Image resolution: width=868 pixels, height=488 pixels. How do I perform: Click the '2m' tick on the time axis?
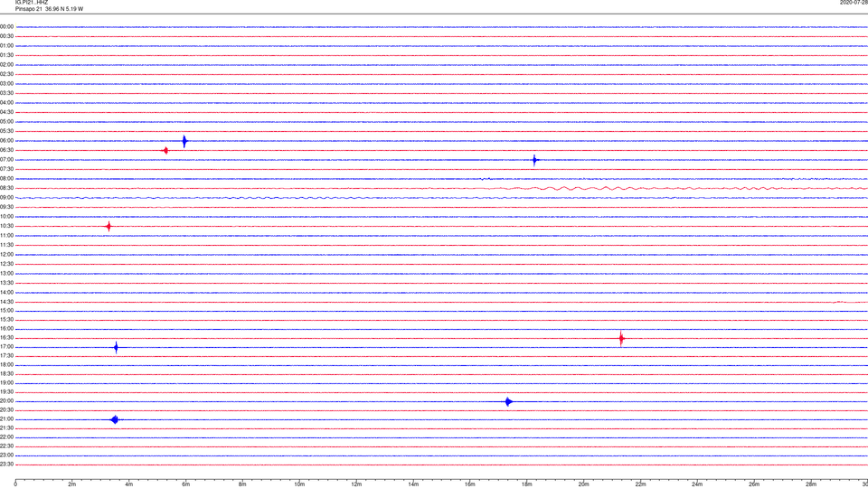[x=72, y=484]
